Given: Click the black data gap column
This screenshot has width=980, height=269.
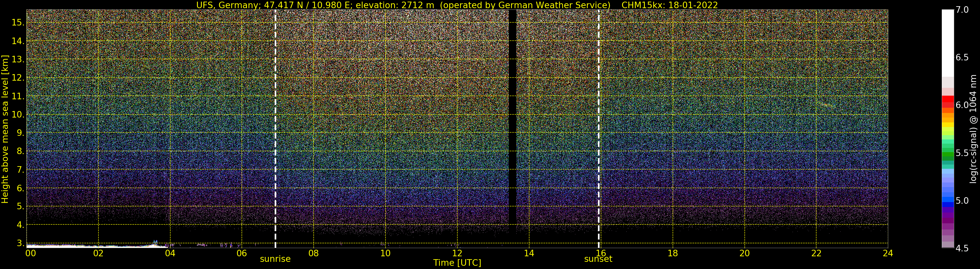Looking at the screenshot, I should click(x=512, y=114).
